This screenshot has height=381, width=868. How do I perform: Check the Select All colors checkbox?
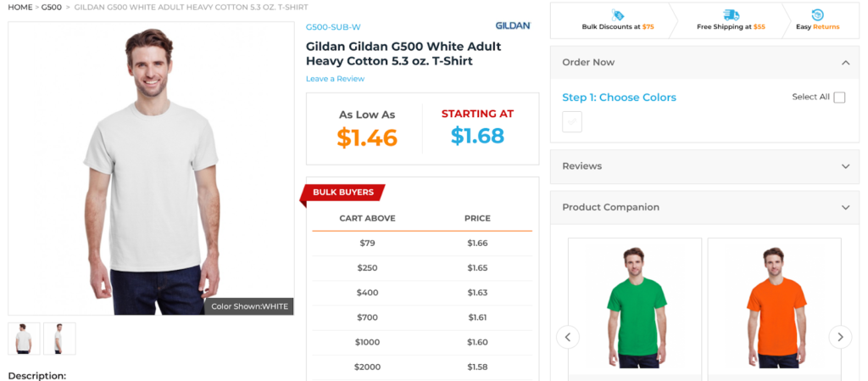[839, 98]
